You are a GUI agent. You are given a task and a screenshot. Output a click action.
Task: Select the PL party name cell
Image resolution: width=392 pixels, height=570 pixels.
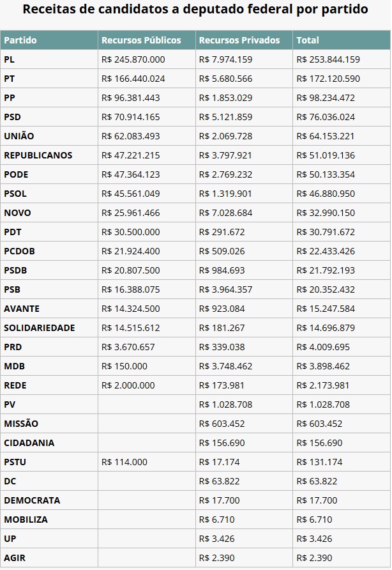click(x=49, y=59)
